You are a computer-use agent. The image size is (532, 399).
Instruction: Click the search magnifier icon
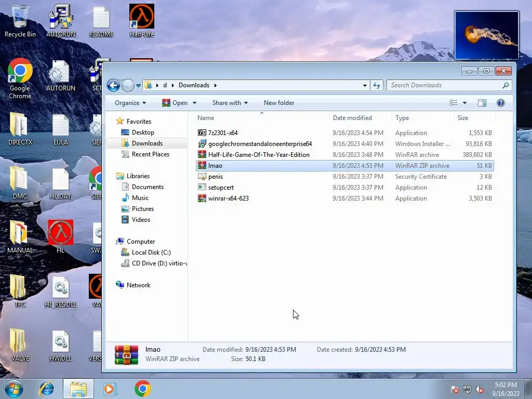506,85
